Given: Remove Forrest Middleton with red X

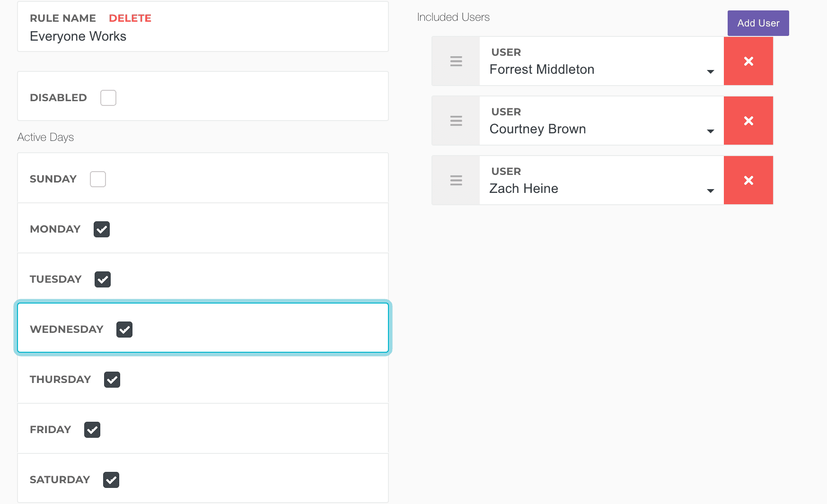Looking at the screenshot, I should pos(748,61).
